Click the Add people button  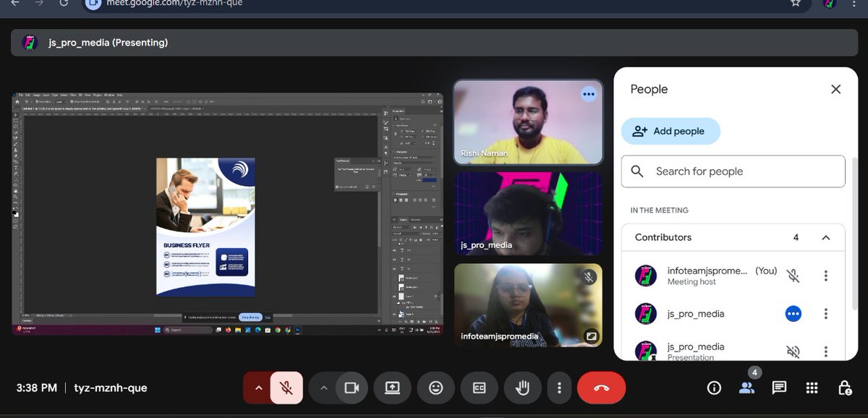click(671, 131)
